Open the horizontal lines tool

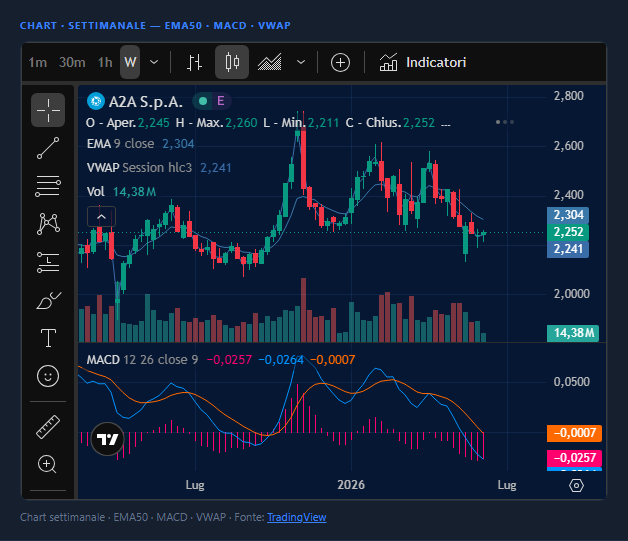48,186
